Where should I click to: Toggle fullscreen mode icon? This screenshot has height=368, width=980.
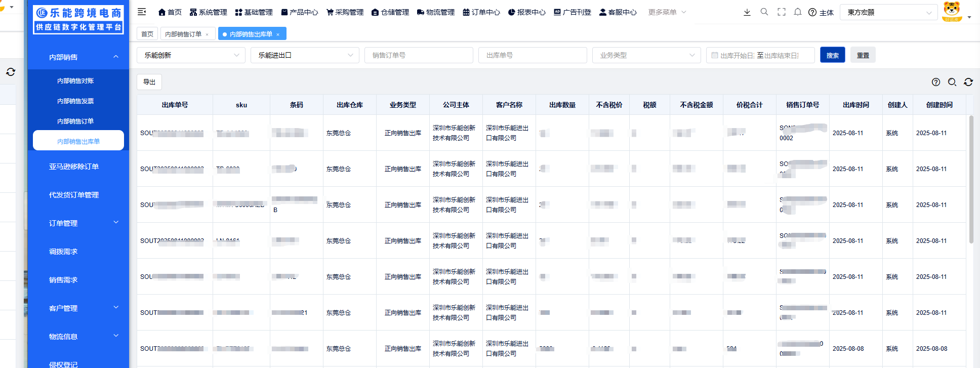coord(782,12)
